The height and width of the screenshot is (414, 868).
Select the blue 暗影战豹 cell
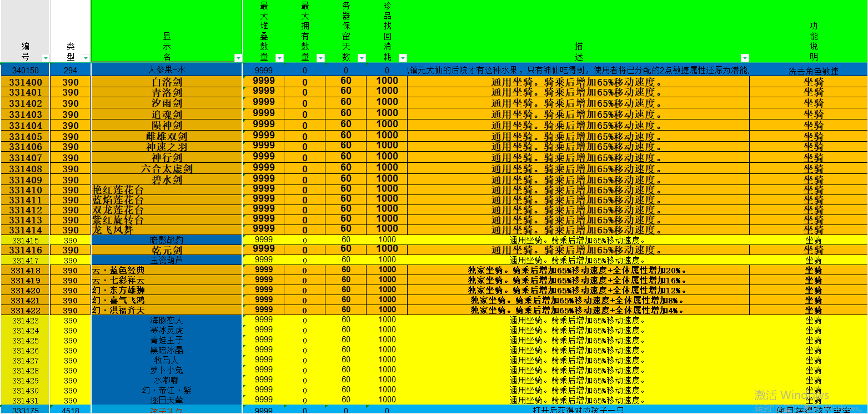coord(167,240)
